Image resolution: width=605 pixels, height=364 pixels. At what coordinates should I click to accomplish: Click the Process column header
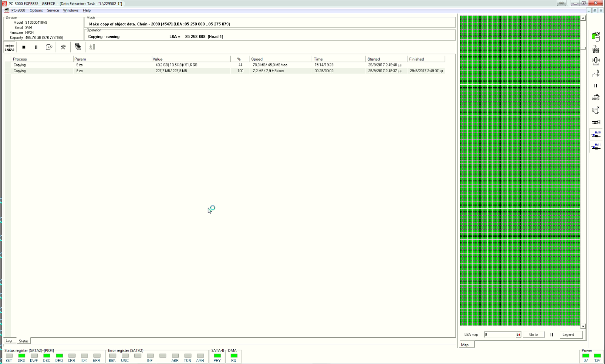click(42, 59)
